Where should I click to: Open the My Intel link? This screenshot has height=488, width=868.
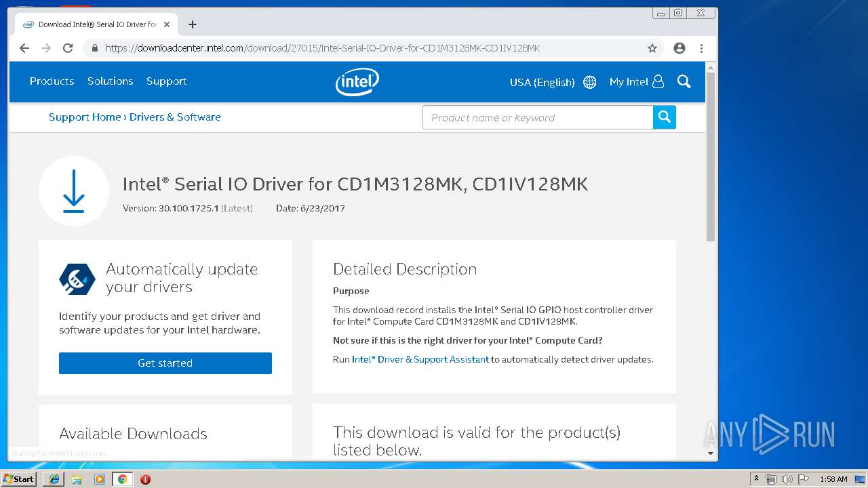point(629,82)
